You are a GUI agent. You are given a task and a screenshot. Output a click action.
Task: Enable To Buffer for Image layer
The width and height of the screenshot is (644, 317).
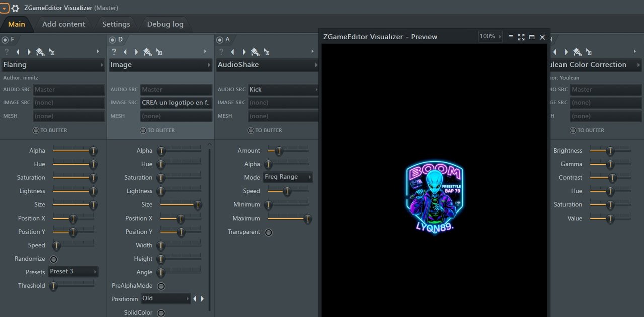[x=143, y=130]
